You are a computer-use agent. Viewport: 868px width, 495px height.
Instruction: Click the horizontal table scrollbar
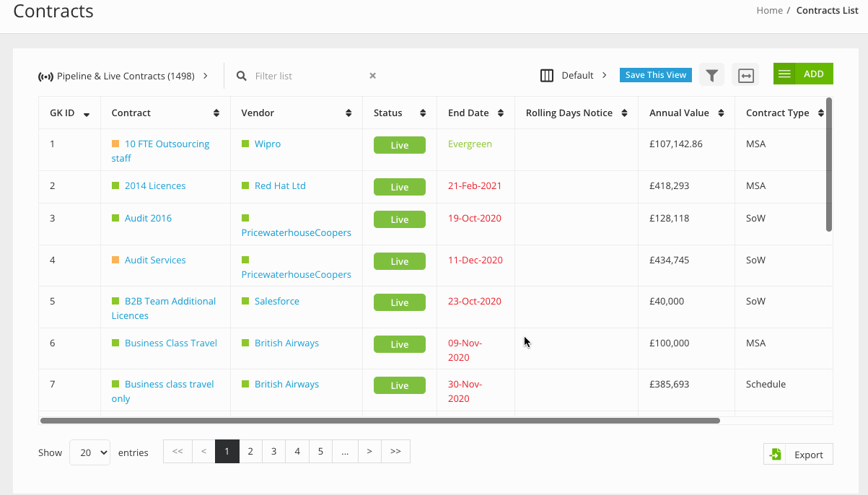(x=380, y=420)
